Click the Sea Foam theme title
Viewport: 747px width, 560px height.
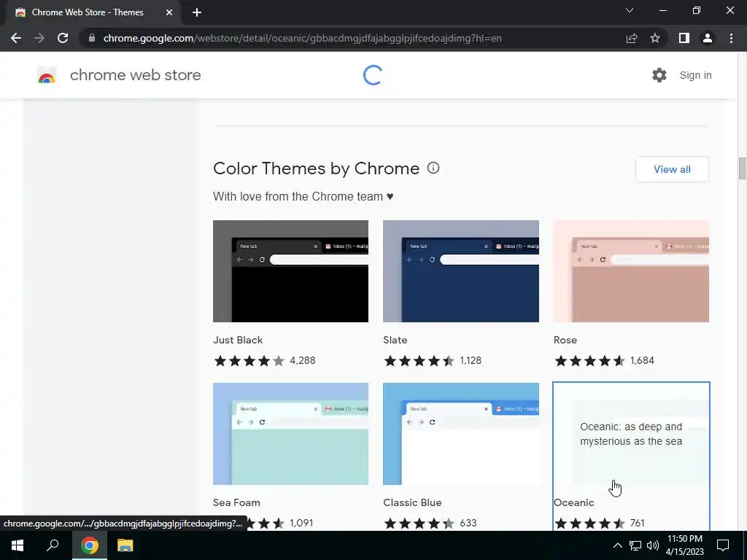[236, 502]
